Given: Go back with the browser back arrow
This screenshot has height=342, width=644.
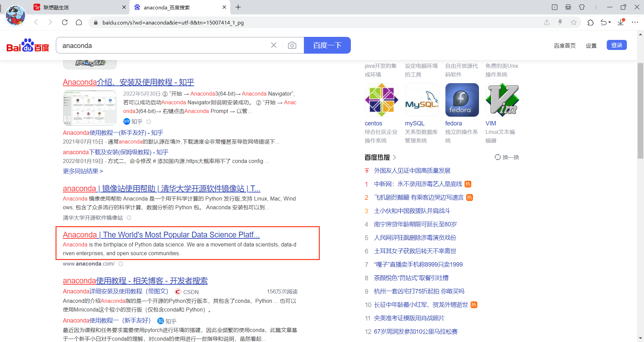Looking at the screenshot, I should (36, 22).
